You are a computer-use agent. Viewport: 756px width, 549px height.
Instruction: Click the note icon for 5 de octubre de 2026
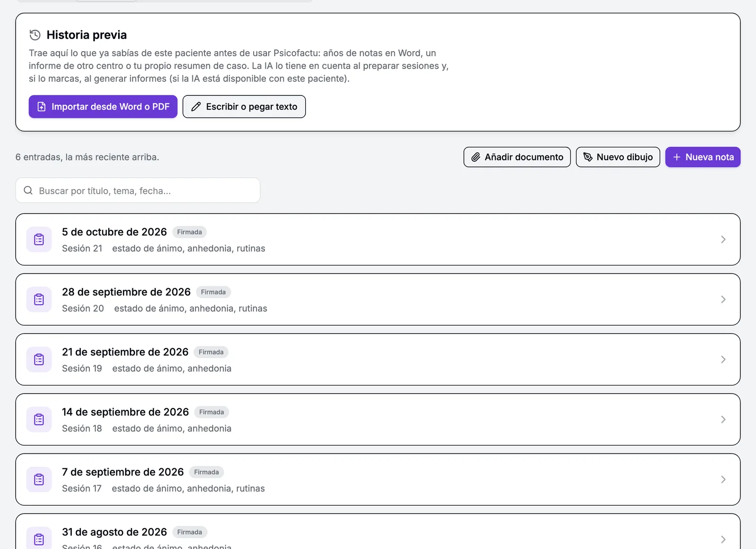(x=39, y=240)
